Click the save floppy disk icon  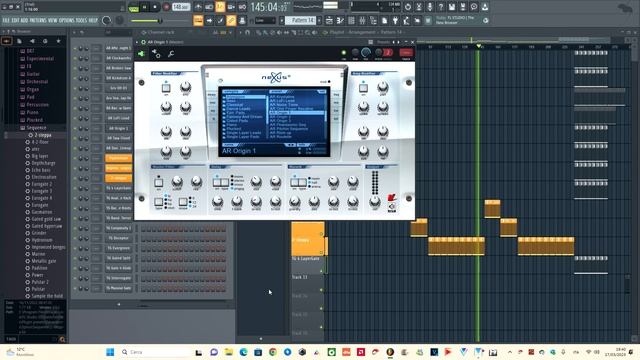coord(452,7)
